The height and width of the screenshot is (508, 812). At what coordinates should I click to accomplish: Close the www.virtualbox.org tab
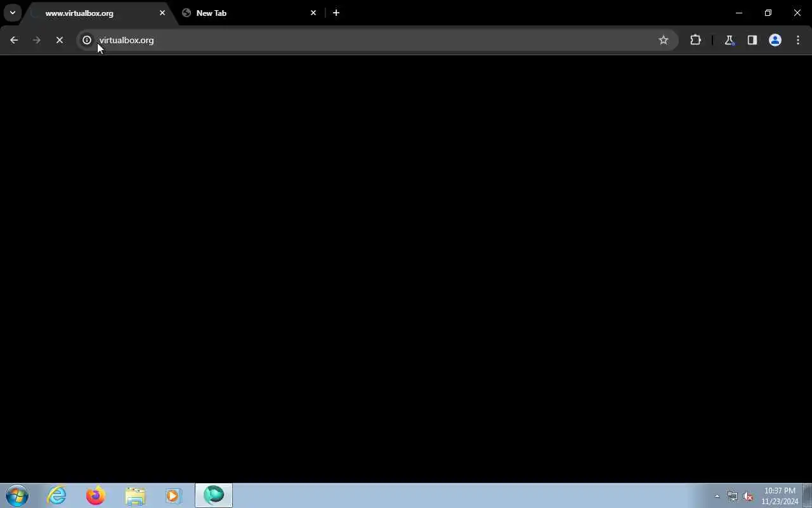(162, 13)
